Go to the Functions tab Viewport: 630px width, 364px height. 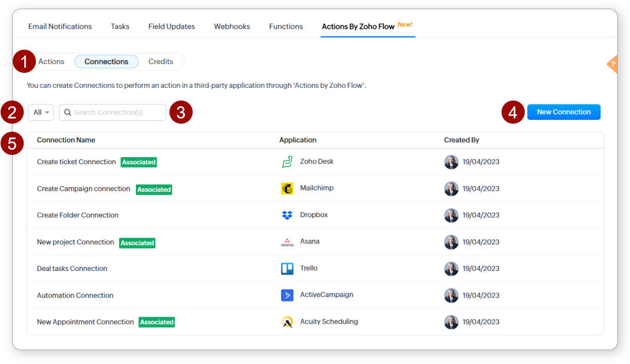286,27
